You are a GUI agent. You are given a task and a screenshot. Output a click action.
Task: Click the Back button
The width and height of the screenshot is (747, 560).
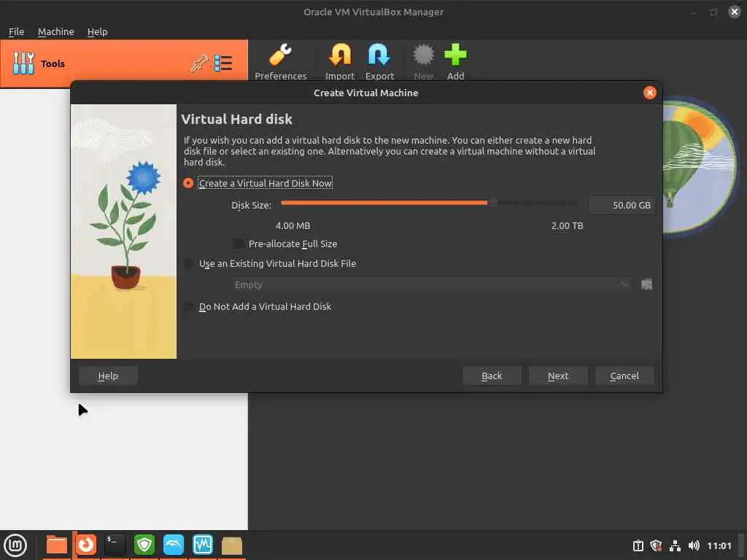tap(492, 376)
